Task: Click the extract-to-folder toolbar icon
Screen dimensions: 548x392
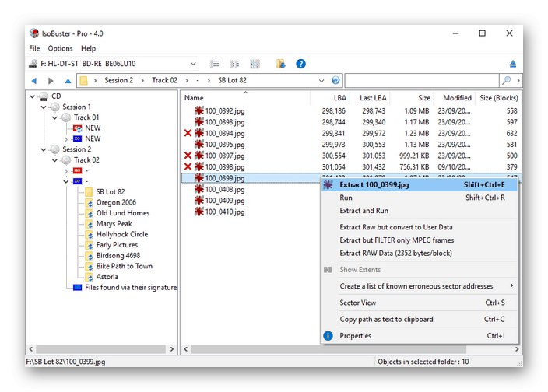Action: coord(280,64)
